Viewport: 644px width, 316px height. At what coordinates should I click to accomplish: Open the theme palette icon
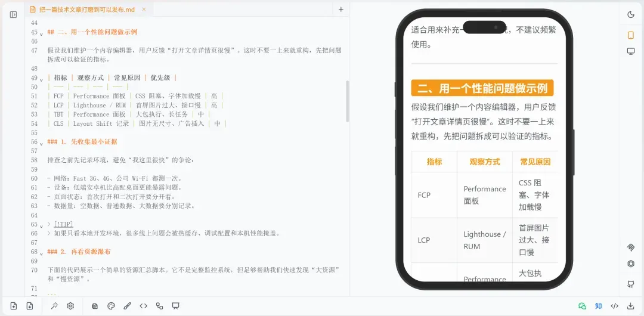tap(111, 306)
